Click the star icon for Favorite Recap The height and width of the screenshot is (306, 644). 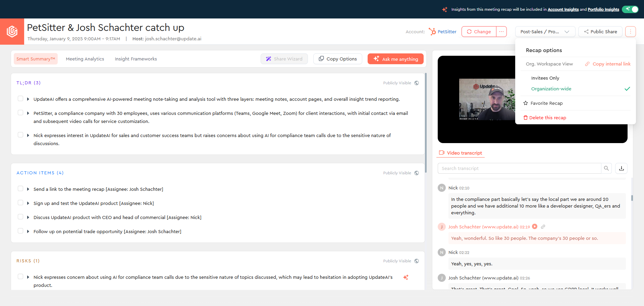pyautogui.click(x=526, y=103)
